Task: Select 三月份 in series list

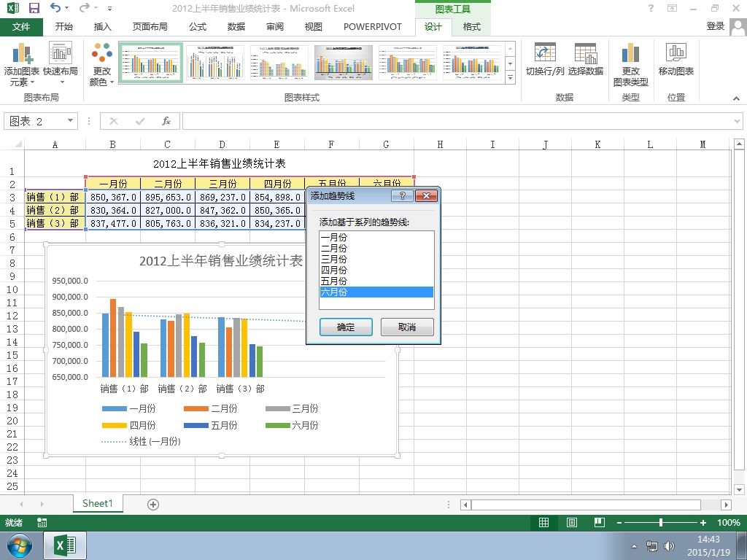Action: 376,259
